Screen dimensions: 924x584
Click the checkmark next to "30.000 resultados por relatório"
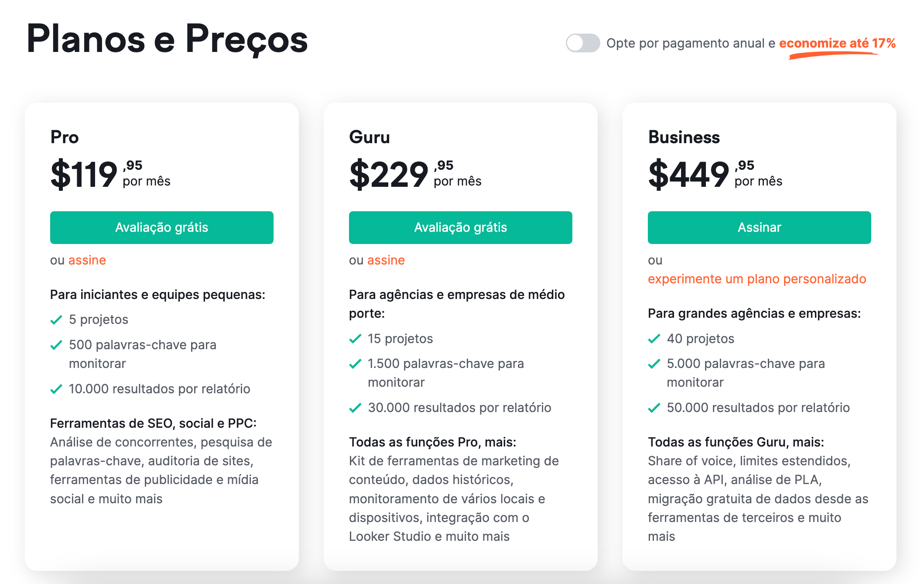tap(355, 408)
